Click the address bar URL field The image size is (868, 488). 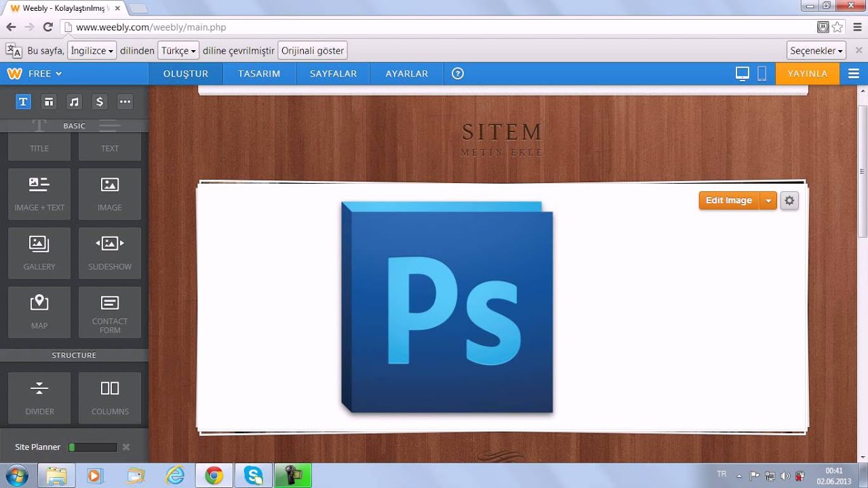[x=441, y=27]
